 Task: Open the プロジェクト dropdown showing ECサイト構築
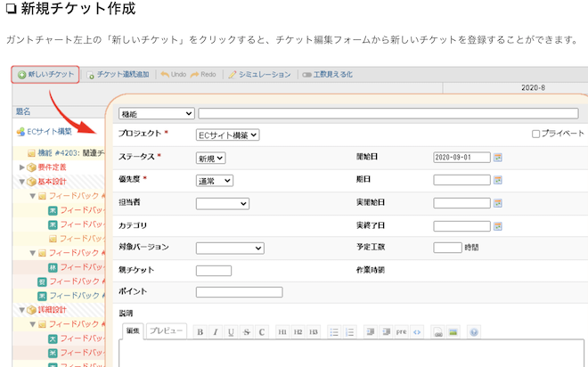click(227, 135)
